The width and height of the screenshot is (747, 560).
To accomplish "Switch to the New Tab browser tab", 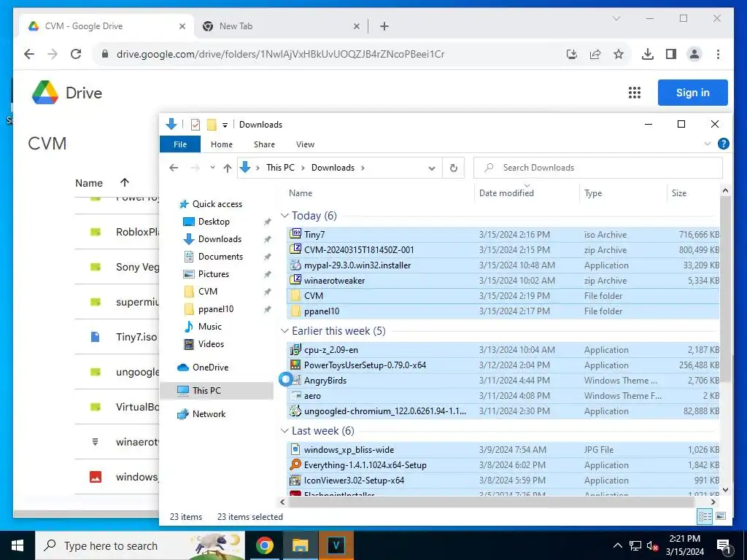I will 281,26.
